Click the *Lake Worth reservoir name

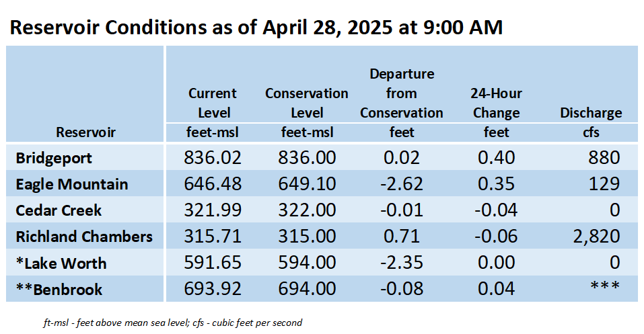(x=61, y=263)
